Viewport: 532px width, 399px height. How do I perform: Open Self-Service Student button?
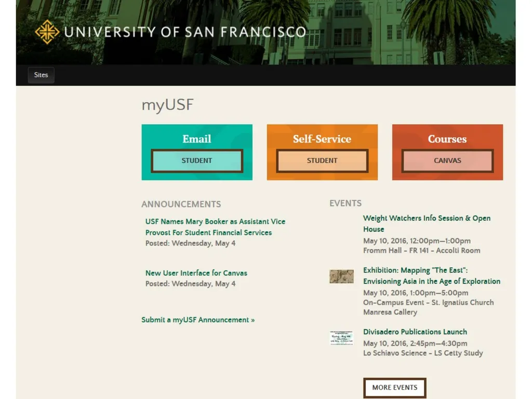click(322, 161)
